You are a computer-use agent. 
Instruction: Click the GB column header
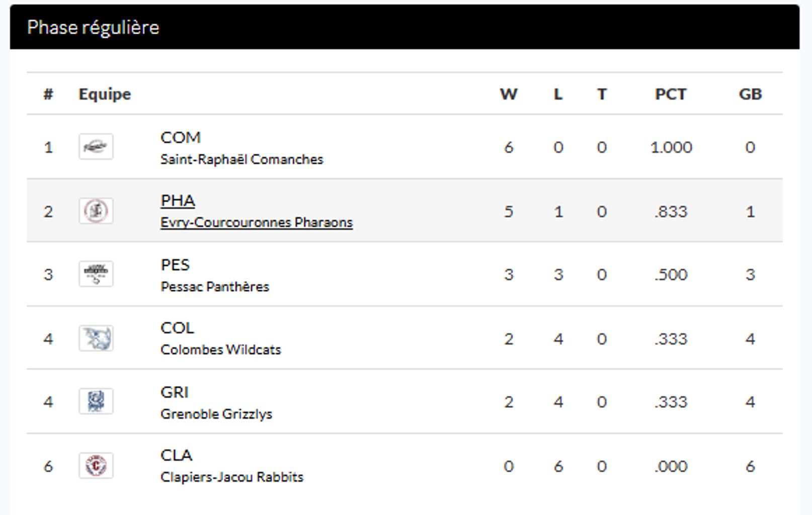[x=750, y=94]
